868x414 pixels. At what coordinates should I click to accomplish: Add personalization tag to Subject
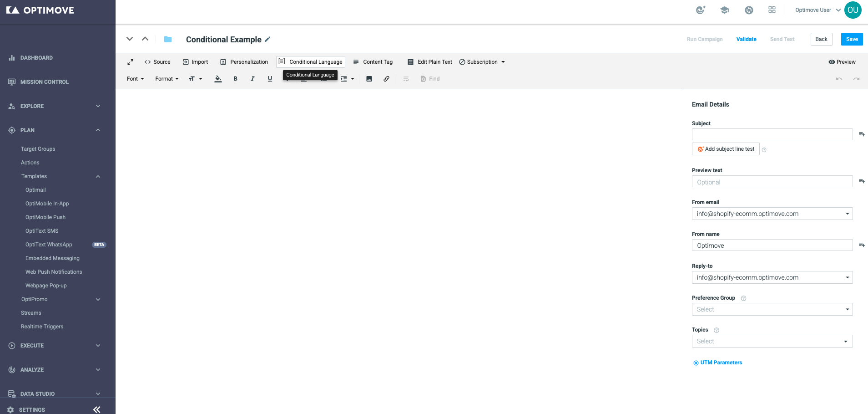click(862, 134)
